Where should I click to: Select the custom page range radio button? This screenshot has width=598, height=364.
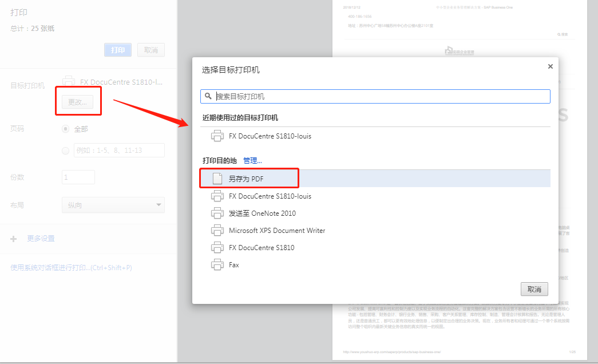(66, 151)
